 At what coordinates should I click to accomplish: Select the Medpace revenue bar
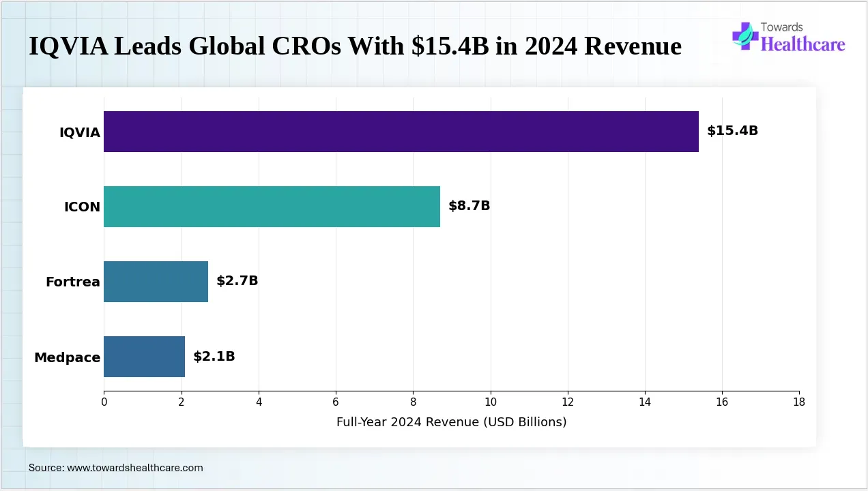(144, 357)
